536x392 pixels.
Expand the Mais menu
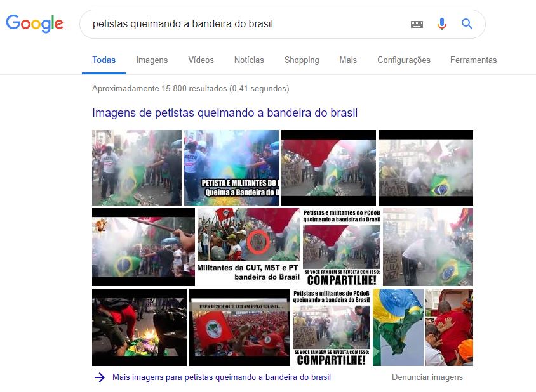click(348, 60)
